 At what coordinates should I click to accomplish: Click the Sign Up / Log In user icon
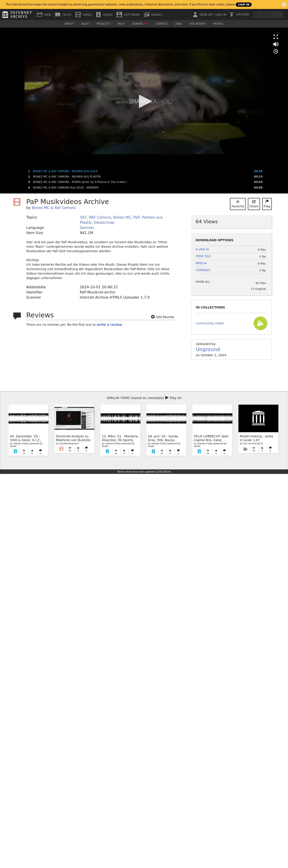click(x=195, y=15)
